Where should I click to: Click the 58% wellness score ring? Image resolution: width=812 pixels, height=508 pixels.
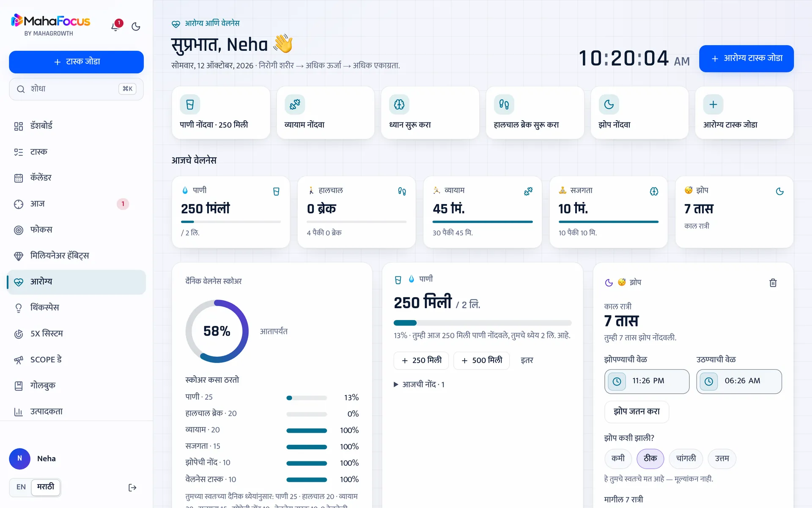tap(217, 331)
